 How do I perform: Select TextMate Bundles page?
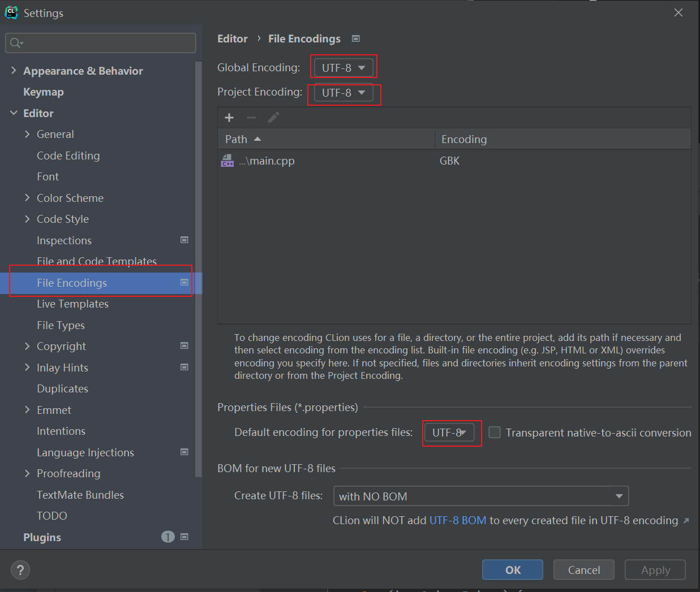(80, 495)
